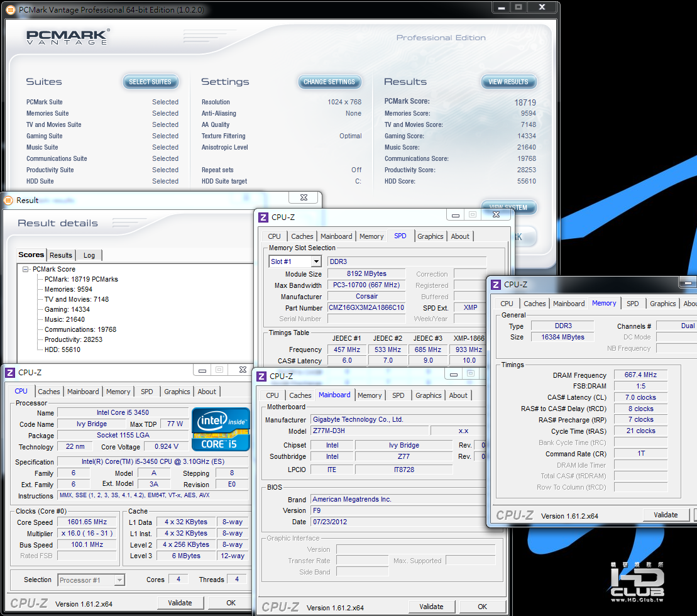Select the Scores tab in Result details
This screenshot has height=616, width=697.
tap(31, 255)
